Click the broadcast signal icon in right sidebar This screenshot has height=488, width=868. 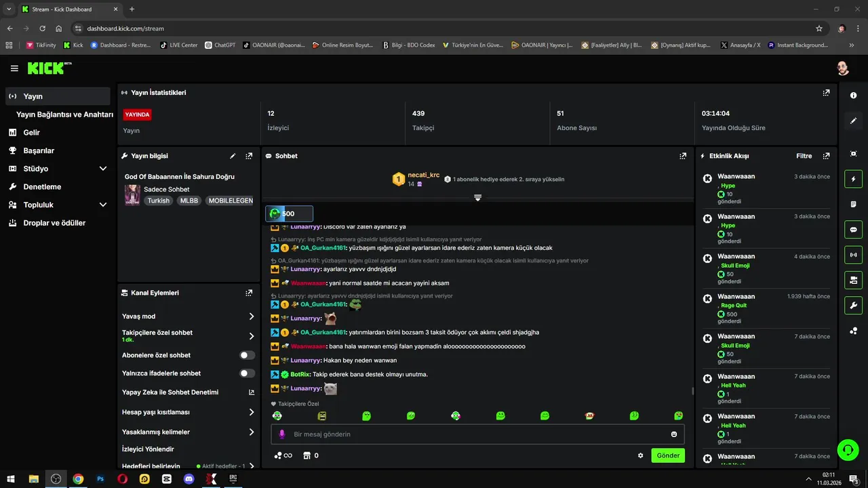[x=853, y=255]
